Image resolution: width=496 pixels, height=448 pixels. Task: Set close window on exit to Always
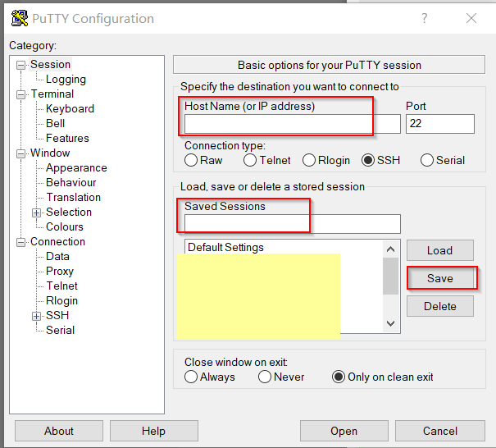point(191,377)
